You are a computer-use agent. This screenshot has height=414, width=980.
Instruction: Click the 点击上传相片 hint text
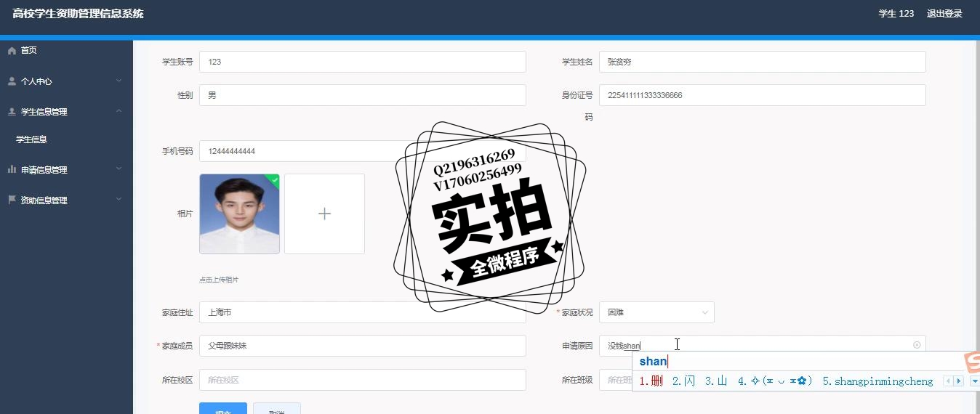(x=219, y=280)
